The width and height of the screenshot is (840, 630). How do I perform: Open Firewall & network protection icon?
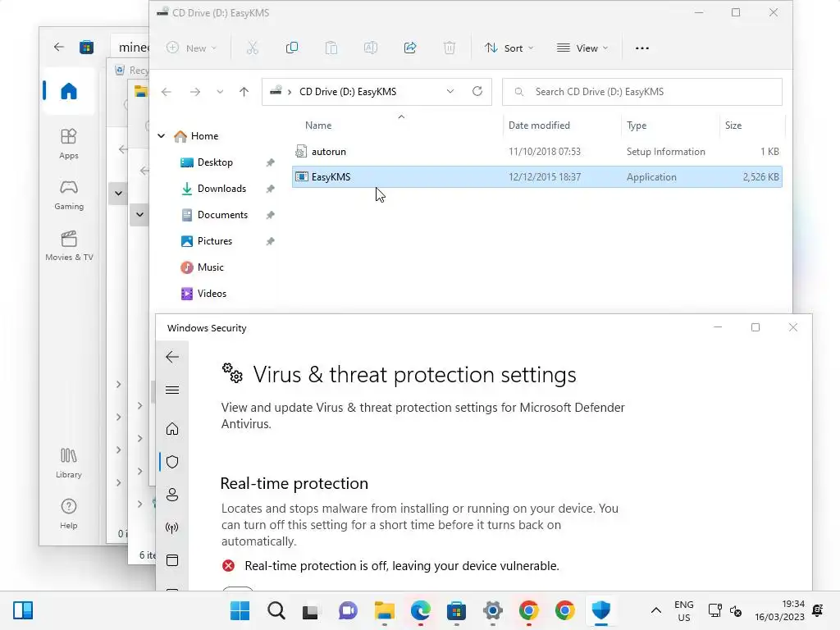172,527
